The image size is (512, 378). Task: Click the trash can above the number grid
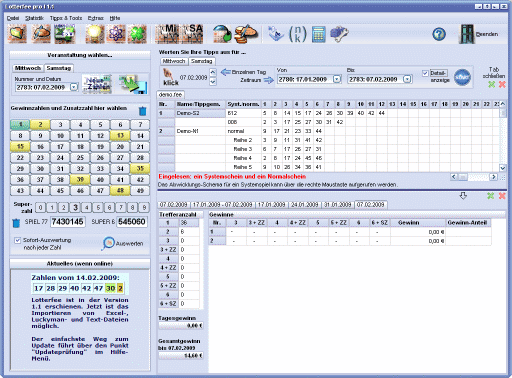(142, 111)
